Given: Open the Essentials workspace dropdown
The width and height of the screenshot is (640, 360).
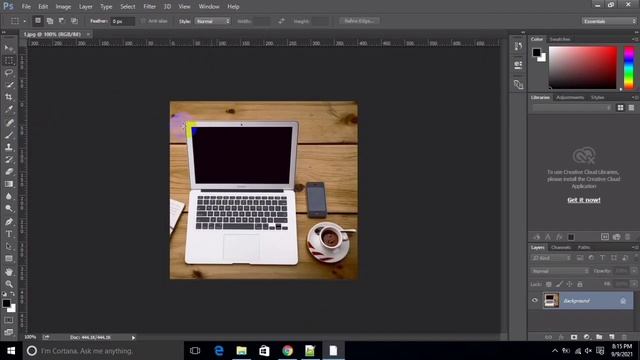Looking at the screenshot, I should point(609,21).
